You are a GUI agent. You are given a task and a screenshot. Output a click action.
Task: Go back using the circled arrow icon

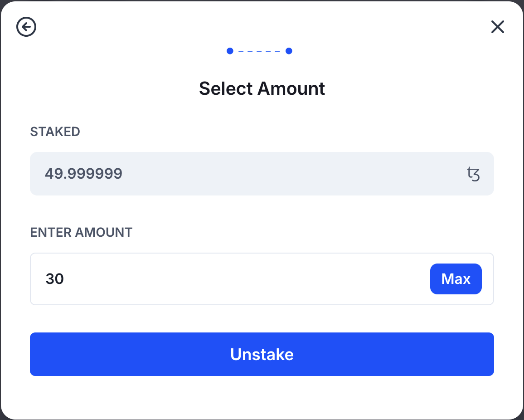[26, 27]
